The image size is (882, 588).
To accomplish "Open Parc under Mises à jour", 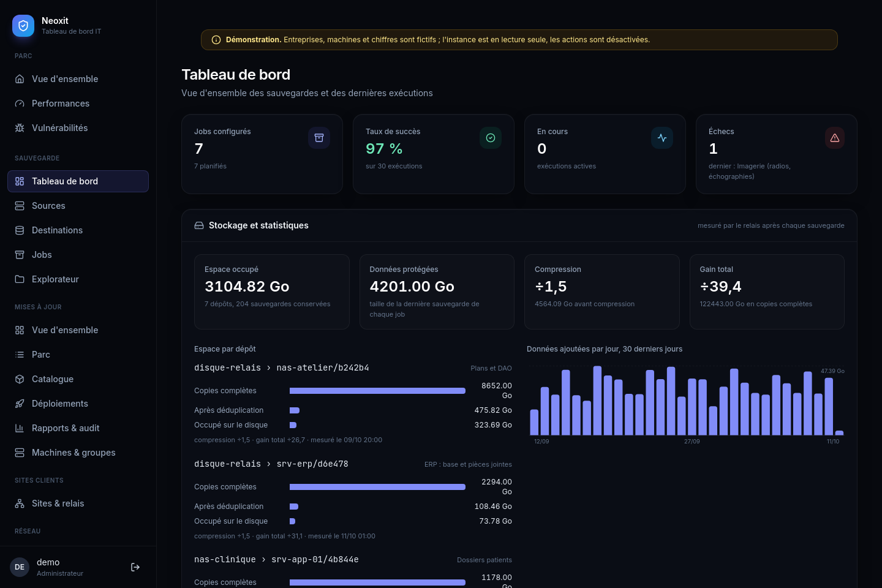I will 78,355.
